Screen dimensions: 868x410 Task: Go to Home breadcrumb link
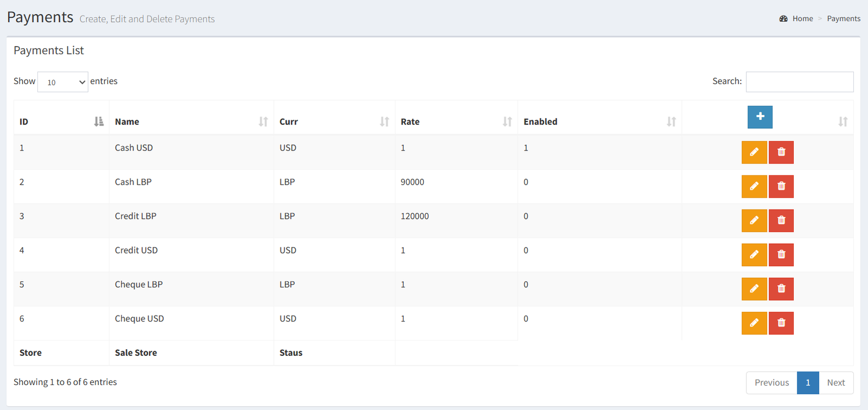point(802,18)
